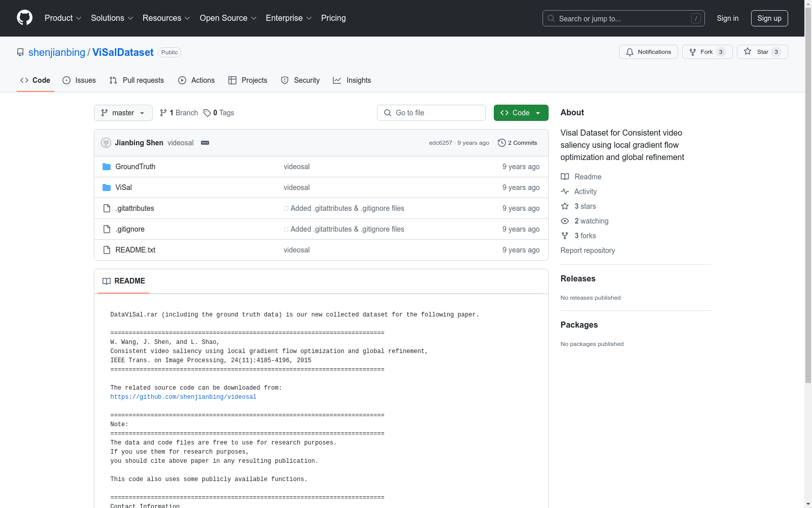
Task: Open the Solutions menu
Action: (112, 18)
